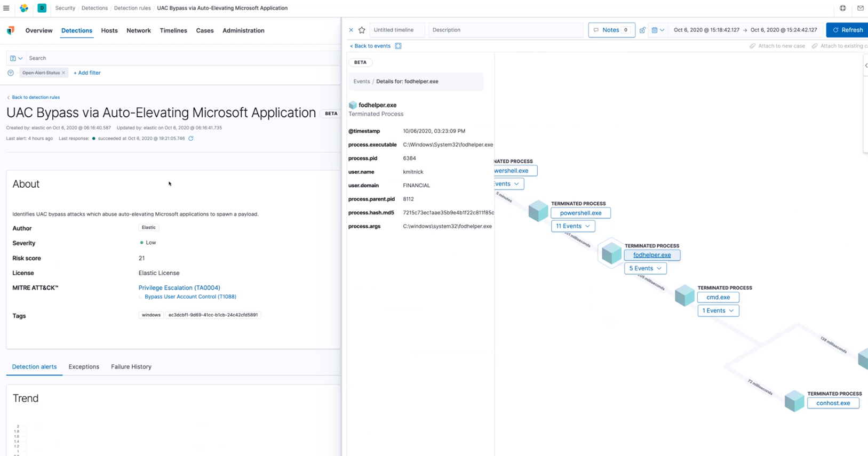Select the cmd.exe process node label

718,297
